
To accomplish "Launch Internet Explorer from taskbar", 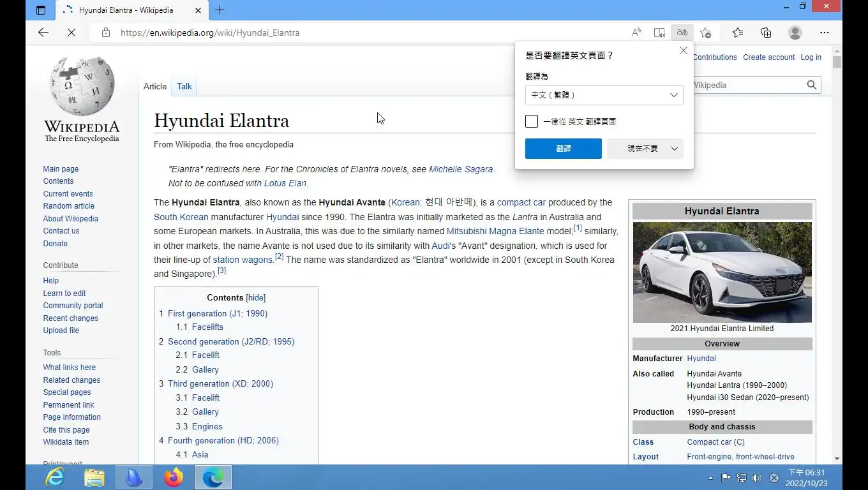I will [55, 477].
